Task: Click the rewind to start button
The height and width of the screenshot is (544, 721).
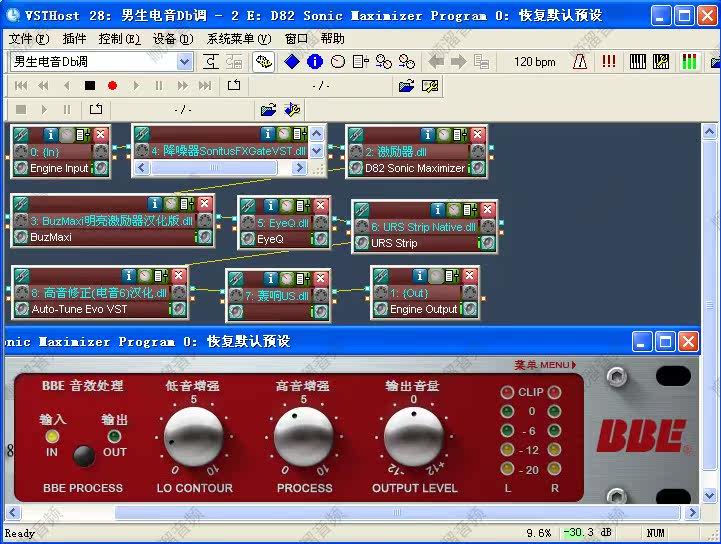Action: [x=21, y=86]
